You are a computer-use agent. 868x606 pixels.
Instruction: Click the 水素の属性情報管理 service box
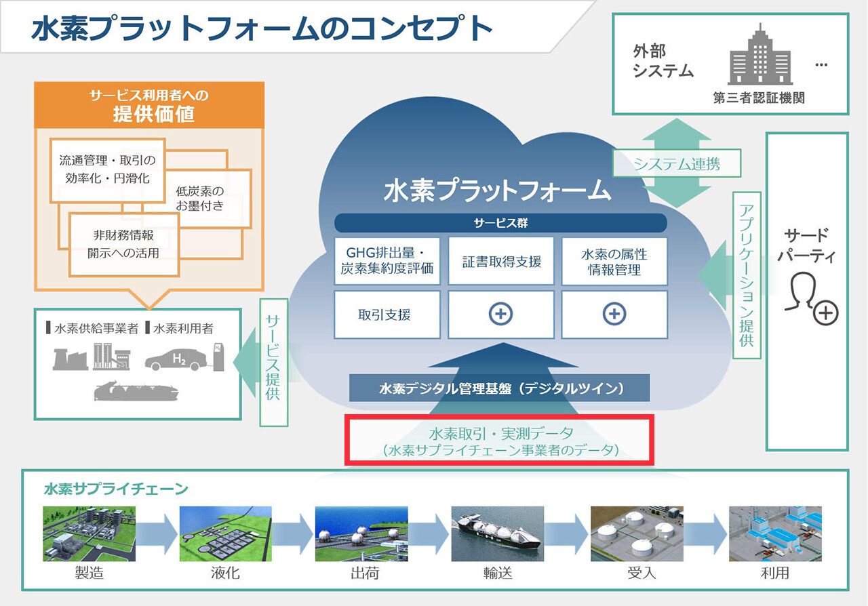(x=614, y=261)
